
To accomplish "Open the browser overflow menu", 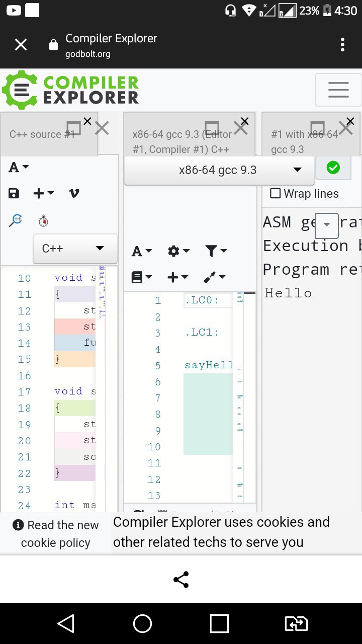I will [x=342, y=45].
